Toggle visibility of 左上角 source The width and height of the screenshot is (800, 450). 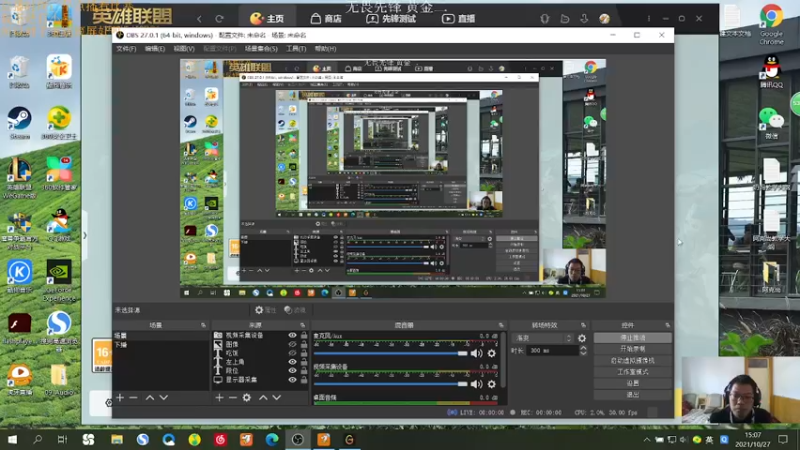[x=292, y=362]
